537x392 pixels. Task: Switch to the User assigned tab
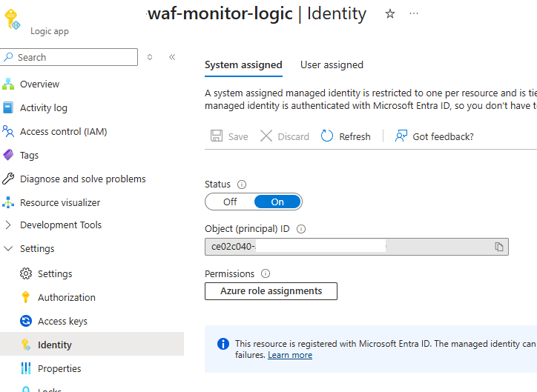[x=332, y=65]
